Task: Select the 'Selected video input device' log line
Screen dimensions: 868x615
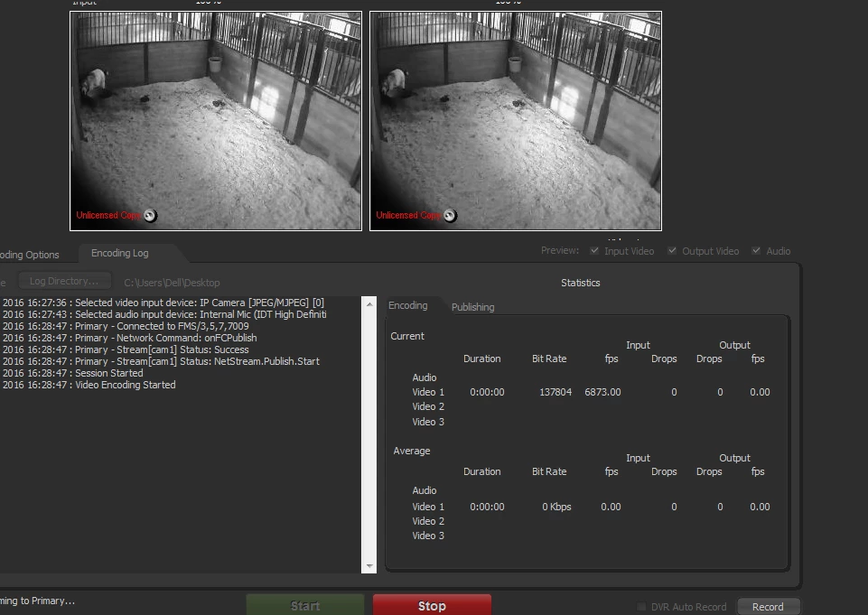Action: point(163,303)
